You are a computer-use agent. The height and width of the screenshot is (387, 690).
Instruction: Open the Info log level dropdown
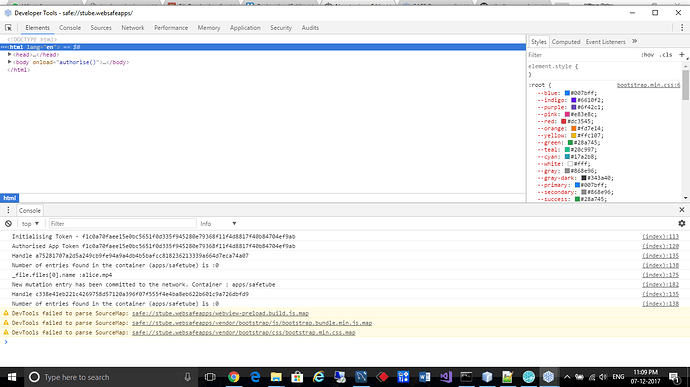click(x=218, y=224)
